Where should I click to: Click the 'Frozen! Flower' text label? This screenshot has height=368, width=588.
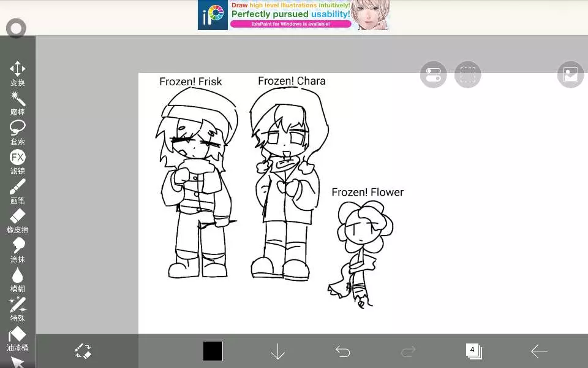[x=367, y=192]
